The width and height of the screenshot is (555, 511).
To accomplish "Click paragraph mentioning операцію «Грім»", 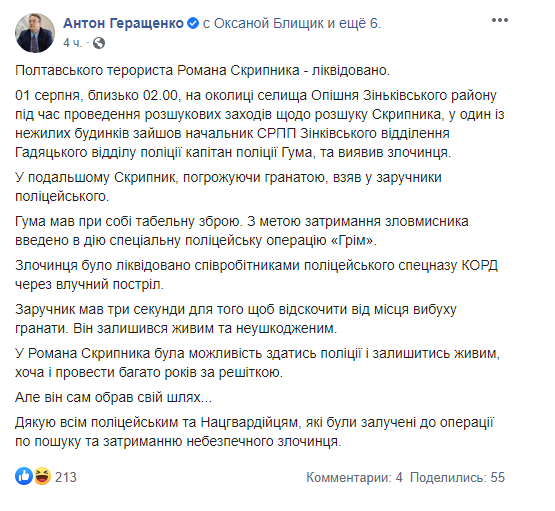I will click(242, 231).
